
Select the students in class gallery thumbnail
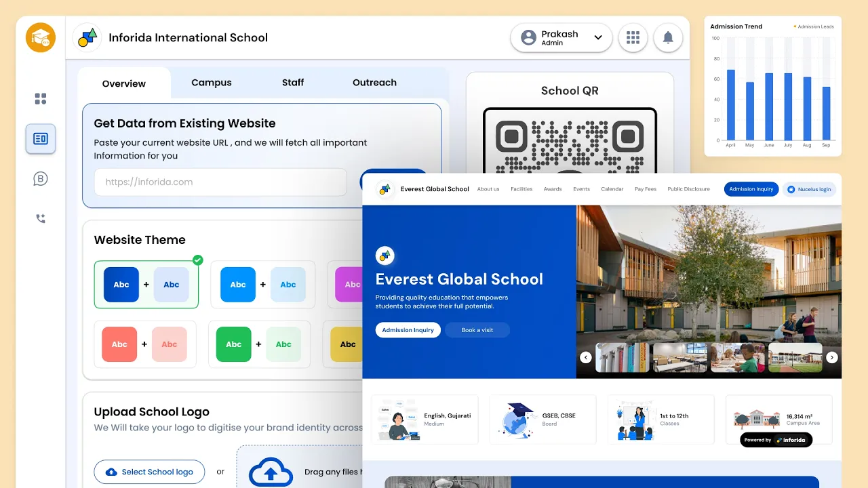click(738, 357)
